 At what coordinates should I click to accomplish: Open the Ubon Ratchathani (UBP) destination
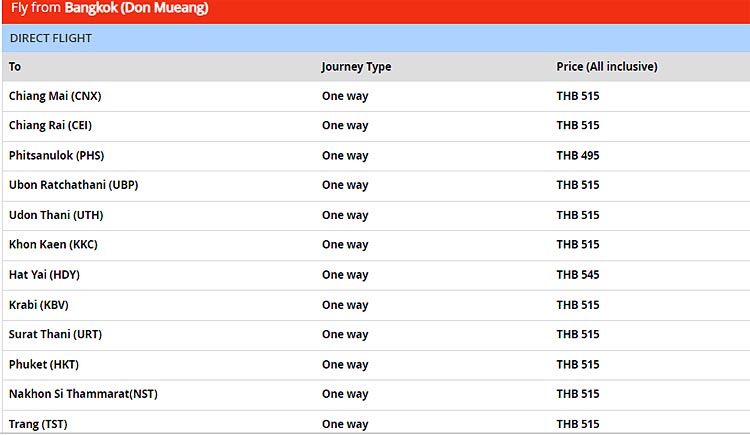click(x=73, y=185)
